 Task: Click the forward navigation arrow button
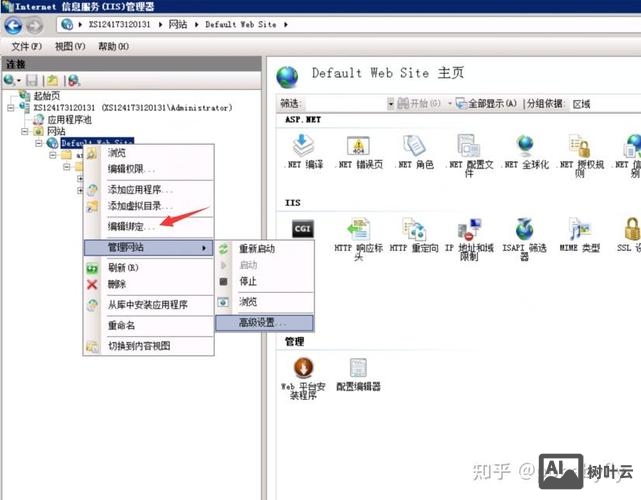click(x=35, y=26)
